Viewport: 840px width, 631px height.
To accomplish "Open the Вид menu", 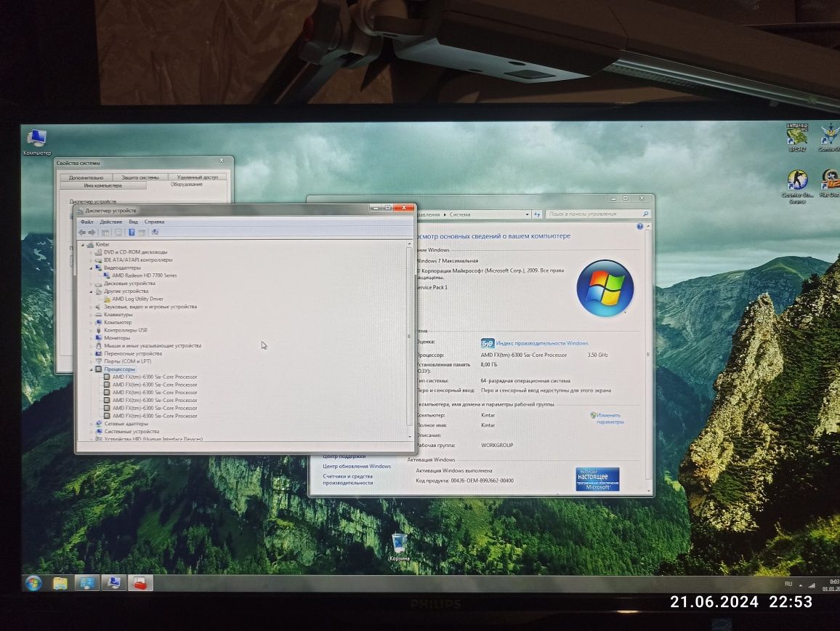I will click(134, 222).
